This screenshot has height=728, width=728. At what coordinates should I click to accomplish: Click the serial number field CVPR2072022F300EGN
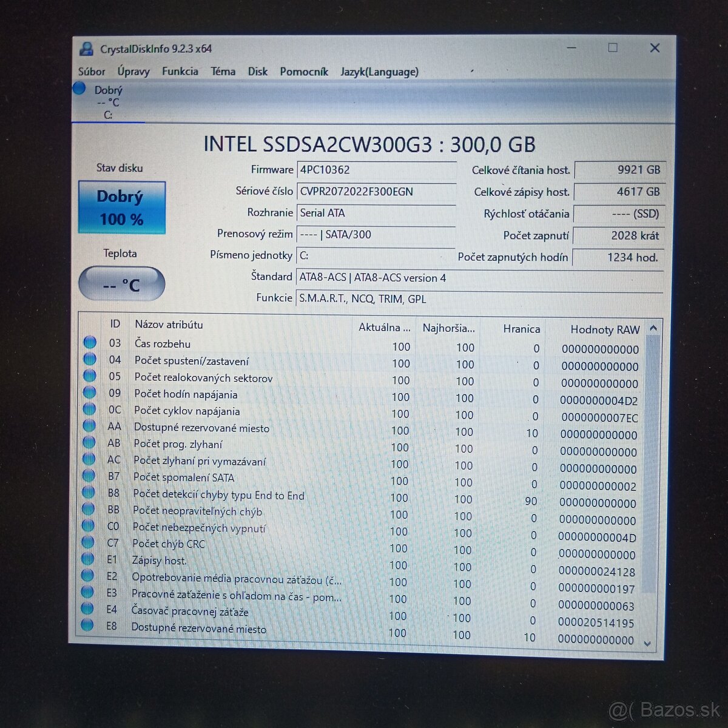tap(376, 192)
